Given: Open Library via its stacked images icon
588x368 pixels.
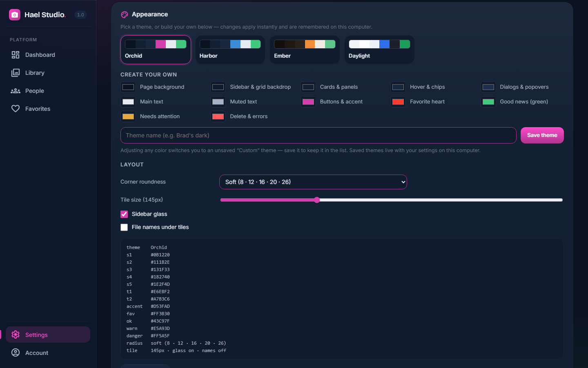Looking at the screenshot, I should [16, 73].
